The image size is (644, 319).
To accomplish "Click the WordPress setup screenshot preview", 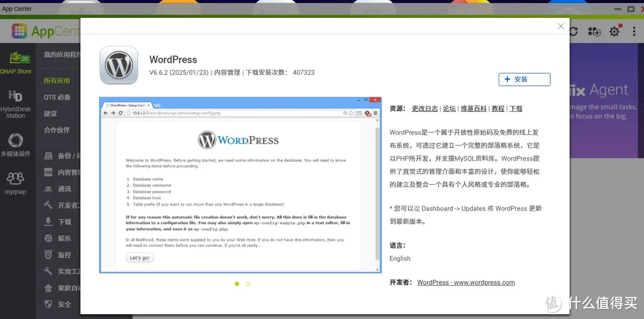I will pyautogui.click(x=240, y=185).
